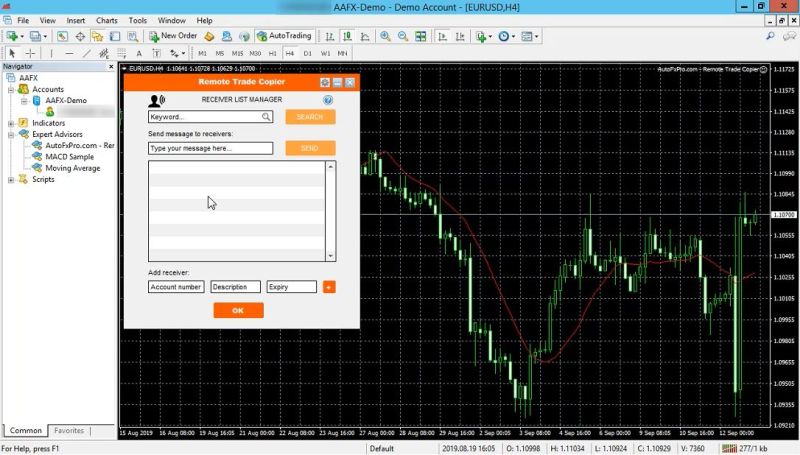Click the orange plus add receiver button
This screenshot has height=455, width=800.
tap(329, 287)
